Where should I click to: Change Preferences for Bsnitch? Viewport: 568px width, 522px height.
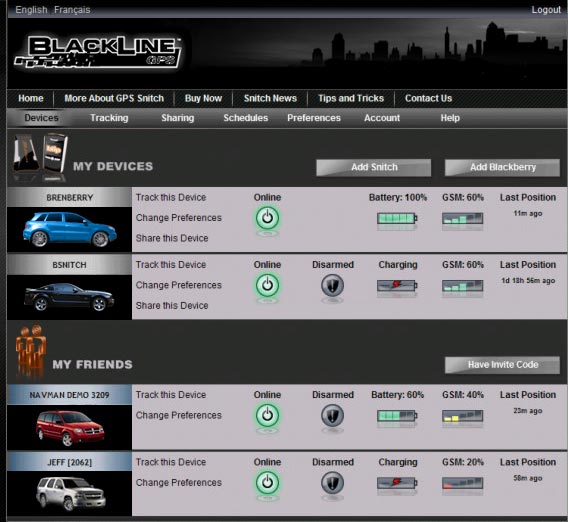click(179, 285)
